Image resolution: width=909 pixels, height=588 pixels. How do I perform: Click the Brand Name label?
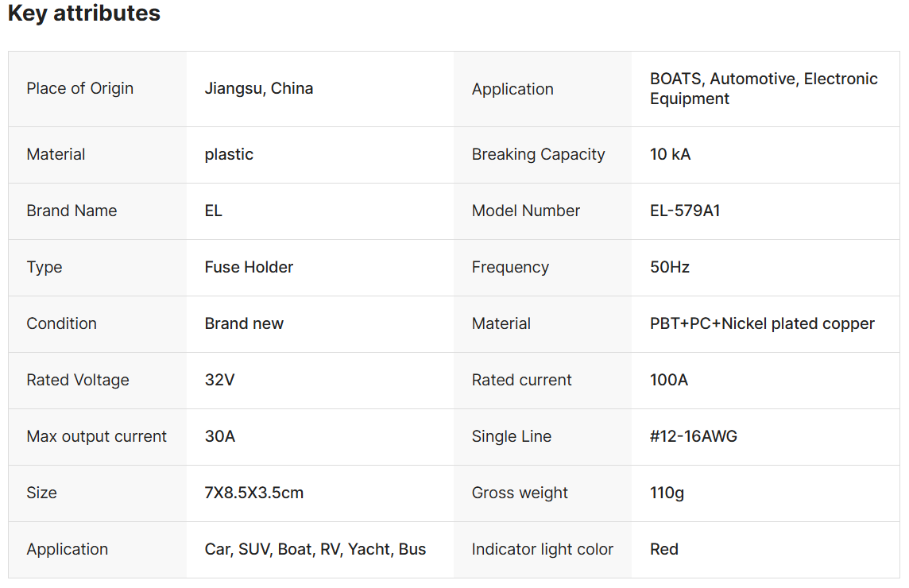pos(72,211)
